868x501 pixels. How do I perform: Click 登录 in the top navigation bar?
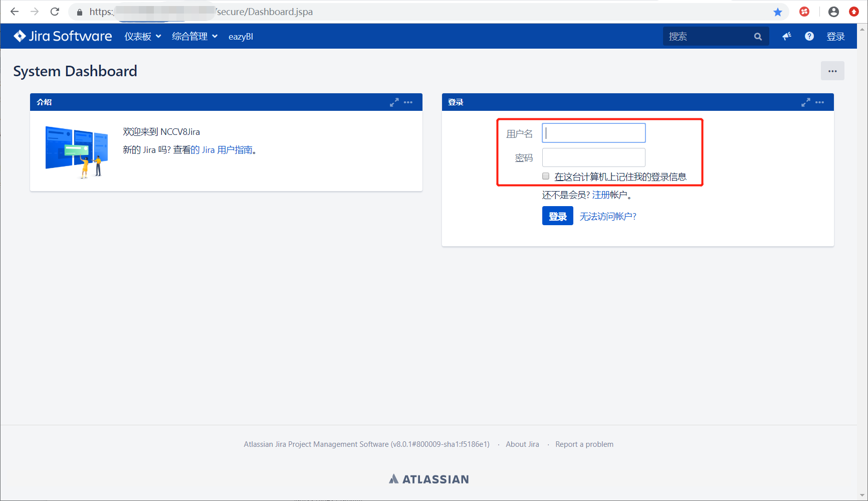click(x=835, y=37)
